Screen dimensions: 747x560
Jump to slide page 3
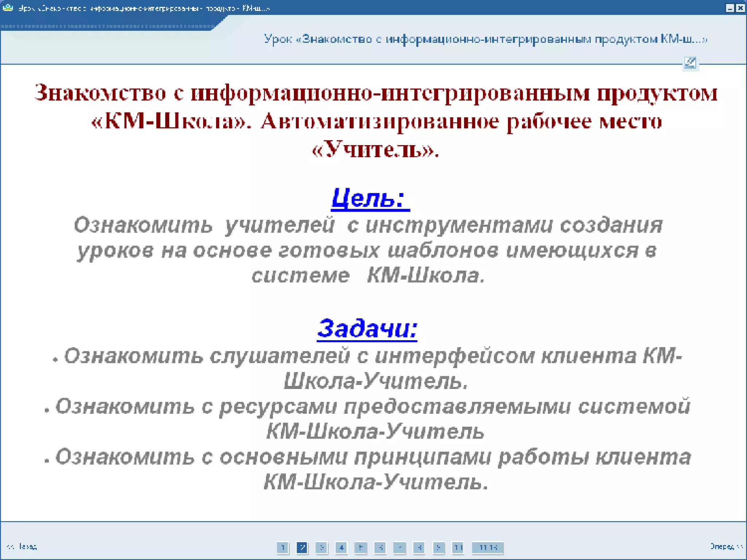click(321, 547)
